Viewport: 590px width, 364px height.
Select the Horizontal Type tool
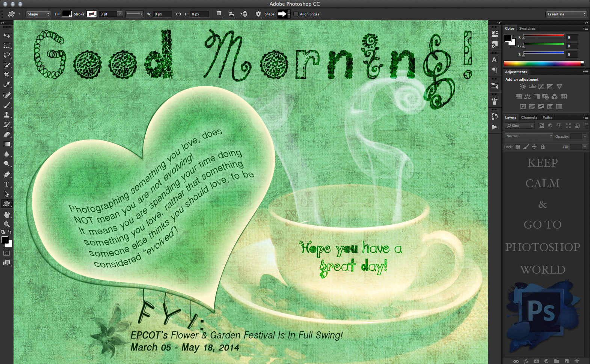7,184
